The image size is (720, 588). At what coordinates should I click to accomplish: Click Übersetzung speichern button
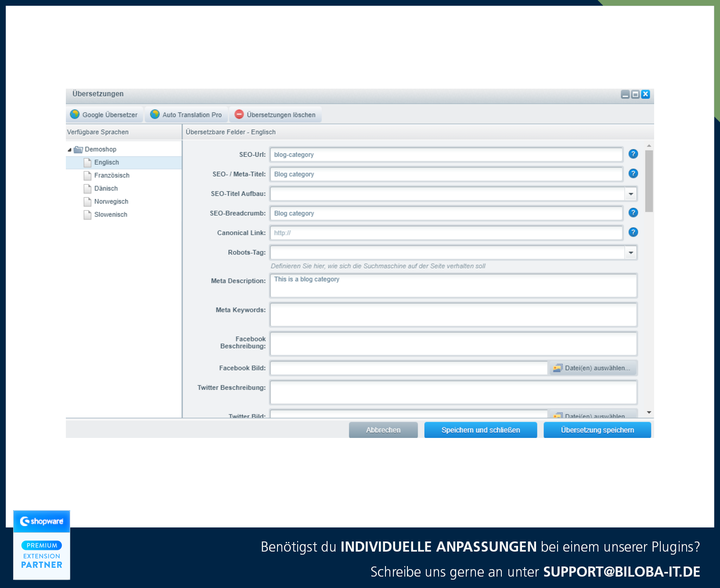pyautogui.click(x=598, y=430)
